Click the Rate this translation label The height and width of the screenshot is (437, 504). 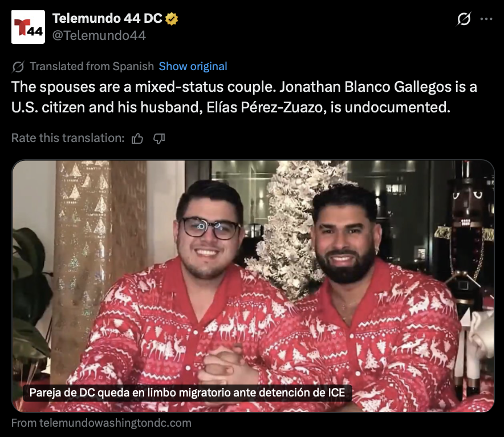point(68,138)
